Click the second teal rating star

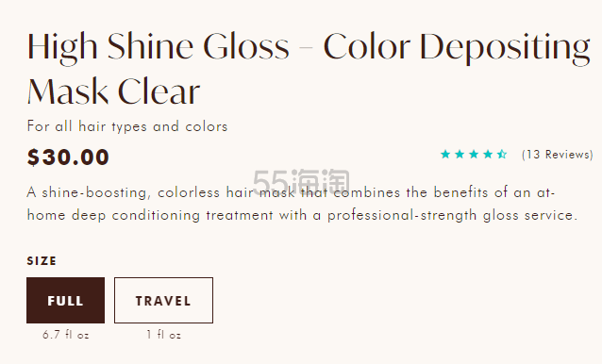[460, 155]
